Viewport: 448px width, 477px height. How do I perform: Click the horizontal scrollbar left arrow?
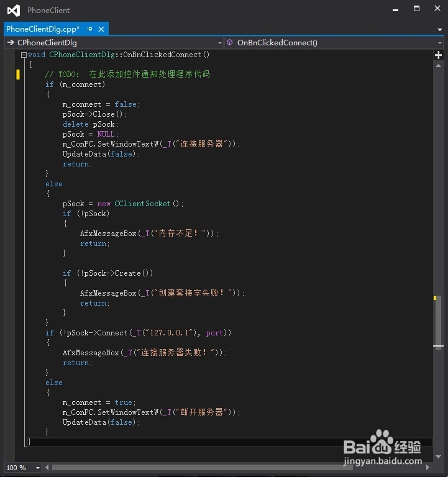47,467
